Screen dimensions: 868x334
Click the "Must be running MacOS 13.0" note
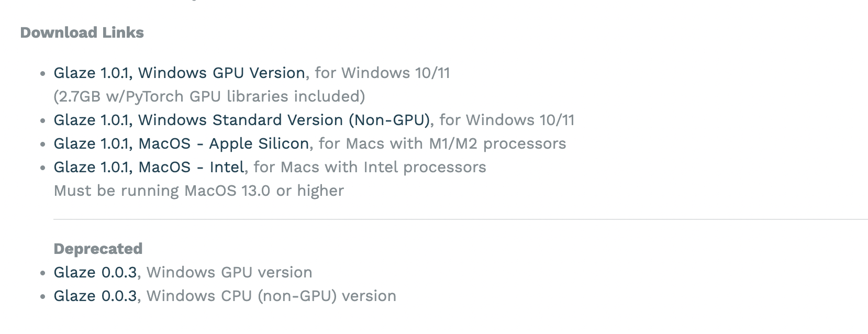pos(199,191)
